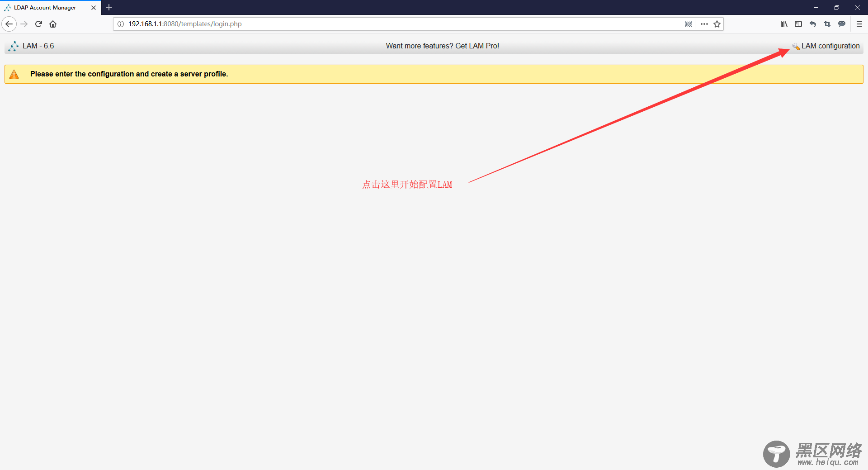Viewport: 868px width, 470px height.
Task: Open the Library bookshelf icon
Action: tap(784, 24)
